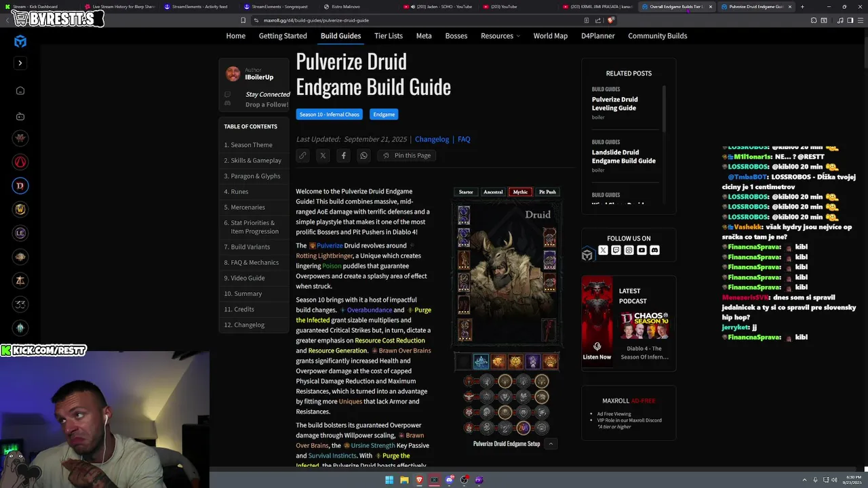
Task: Click Listen Now on the latest podcast
Action: [597, 357]
